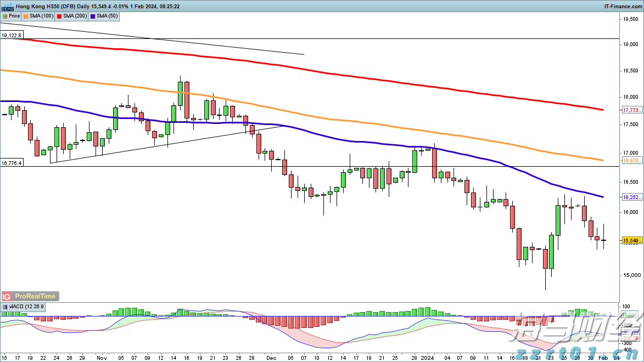Click the IG ProRealTime logo badge
Screen dimensions: 644x362
[x=29, y=296]
